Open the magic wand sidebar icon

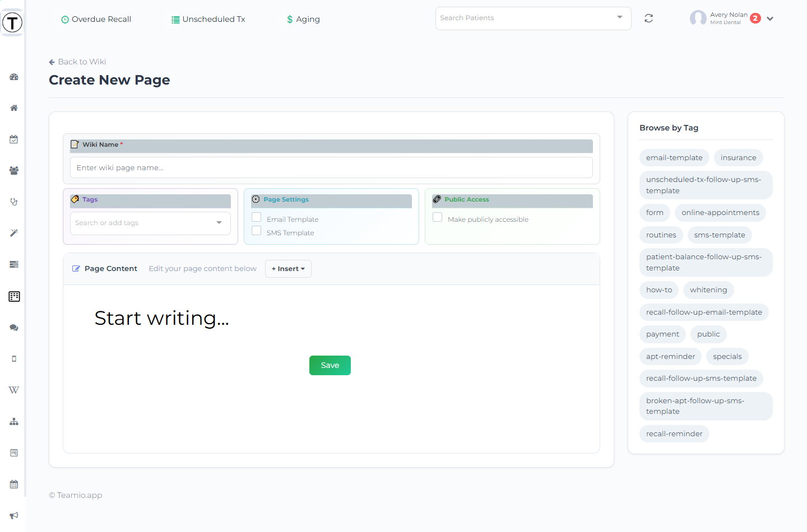pyautogui.click(x=14, y=234)
